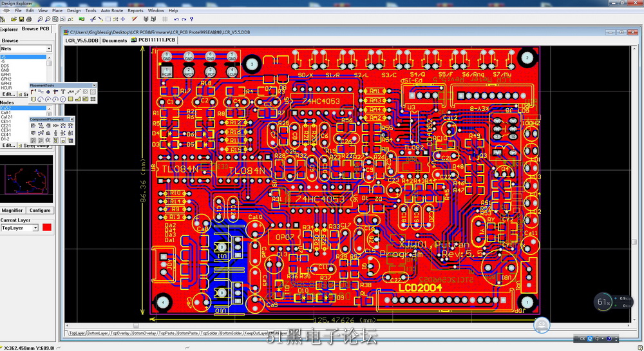This screenshot has width=644, height=351.
Task: Select node Ca9-1 in the Nodes list
Action: point(6,113)
